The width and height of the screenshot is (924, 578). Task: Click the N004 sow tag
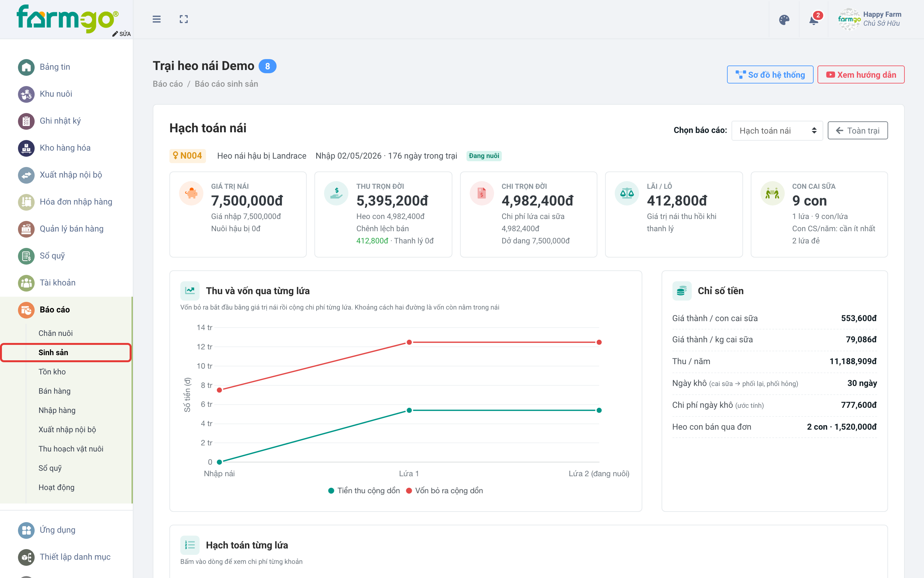[187, 156]
